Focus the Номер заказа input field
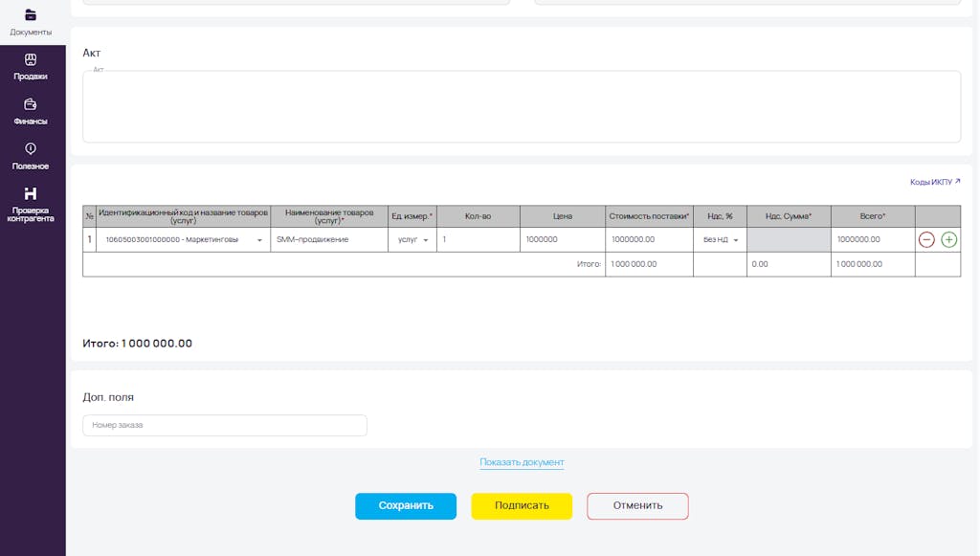This screenshot has height=556, width=980. coord(225,426)
